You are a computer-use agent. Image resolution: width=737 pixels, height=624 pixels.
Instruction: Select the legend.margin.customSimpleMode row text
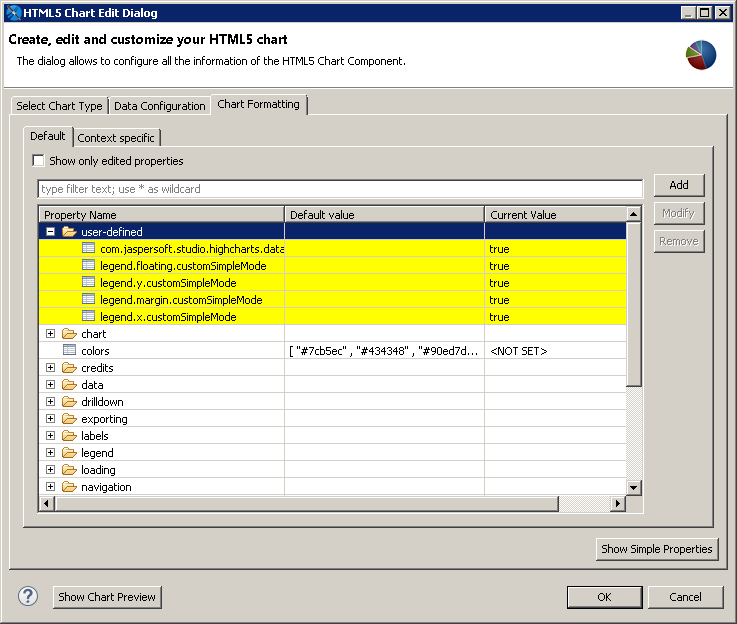coord(181,300)
